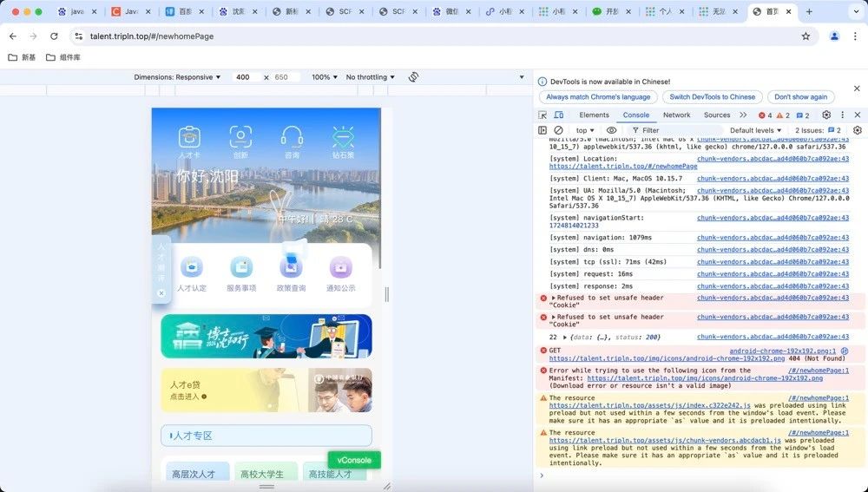868x492 pixels.
Task: Open the green vConsole button
Action: click(354, 460)
